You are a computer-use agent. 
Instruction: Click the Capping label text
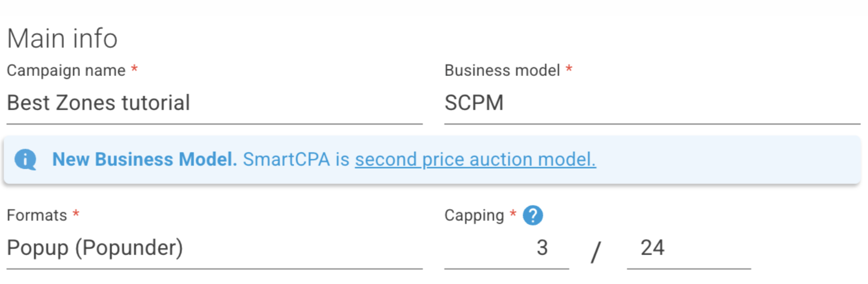pyautogui.click(x=474, y=216)
